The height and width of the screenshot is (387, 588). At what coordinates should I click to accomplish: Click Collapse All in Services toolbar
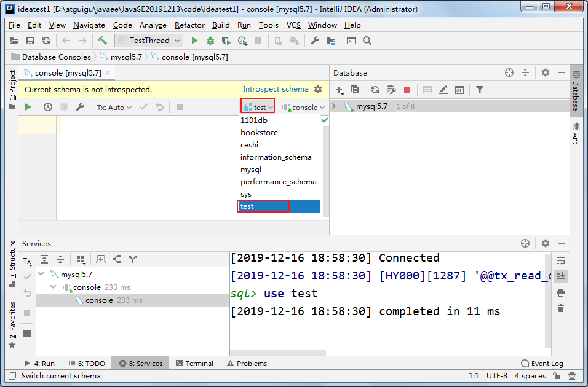click(x=60, y=259)
